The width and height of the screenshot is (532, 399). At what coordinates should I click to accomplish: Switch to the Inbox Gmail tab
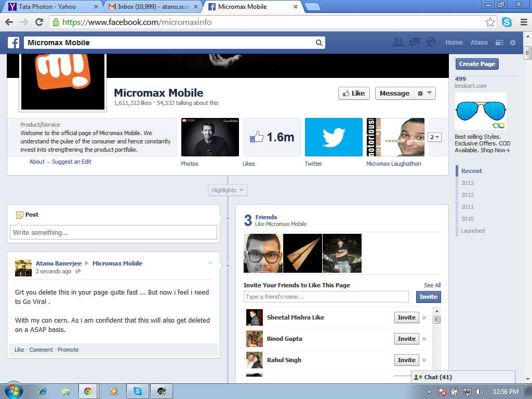tap(150, 7)
